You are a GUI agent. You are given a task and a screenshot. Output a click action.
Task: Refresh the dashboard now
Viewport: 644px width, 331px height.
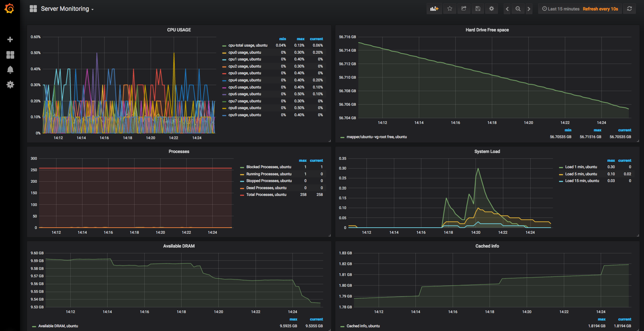click(x=629, y=9)
